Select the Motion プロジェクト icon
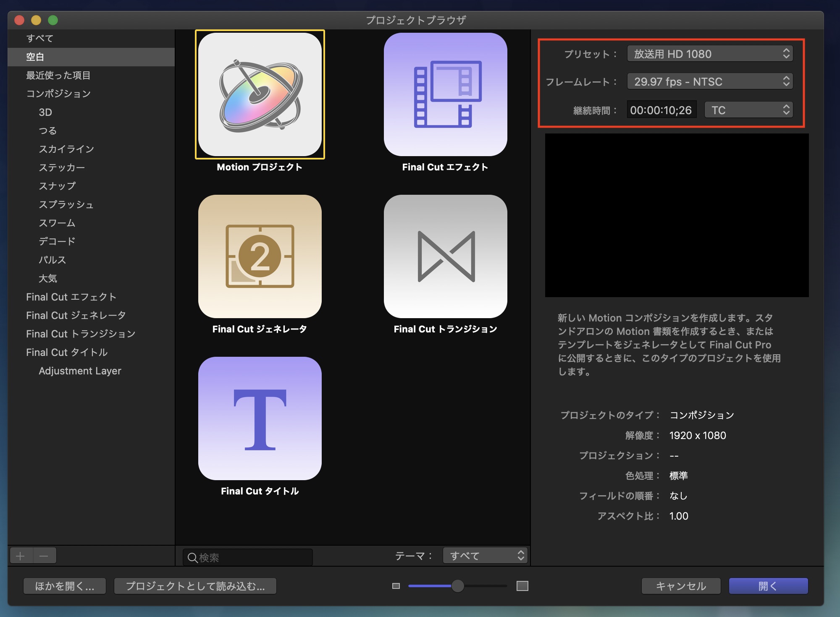The width and height of the screenshot is (840, 617). coord(260,95)
